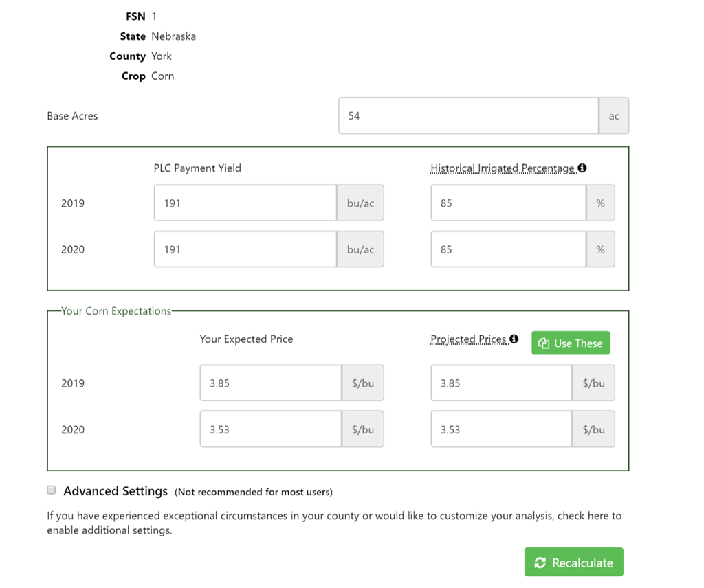Click the "Not recommended for most users" note

[x=254, y=492]
